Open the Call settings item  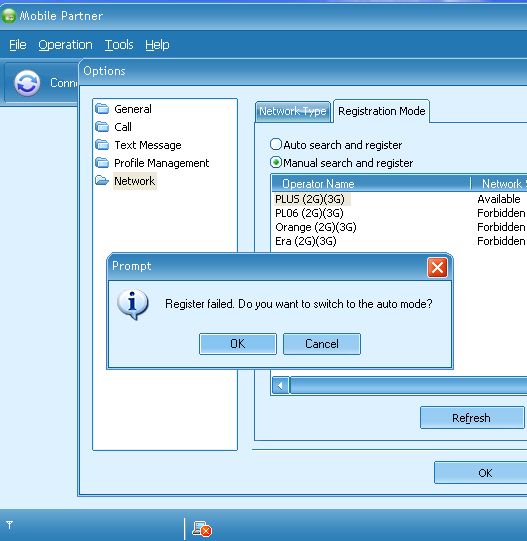tap(123, 127)
